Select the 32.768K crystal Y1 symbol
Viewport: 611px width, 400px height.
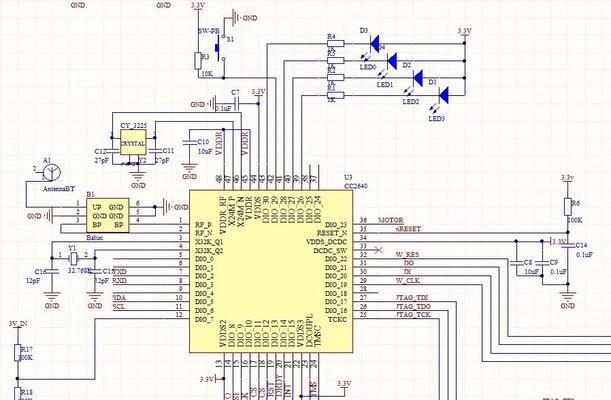[73, 258]
